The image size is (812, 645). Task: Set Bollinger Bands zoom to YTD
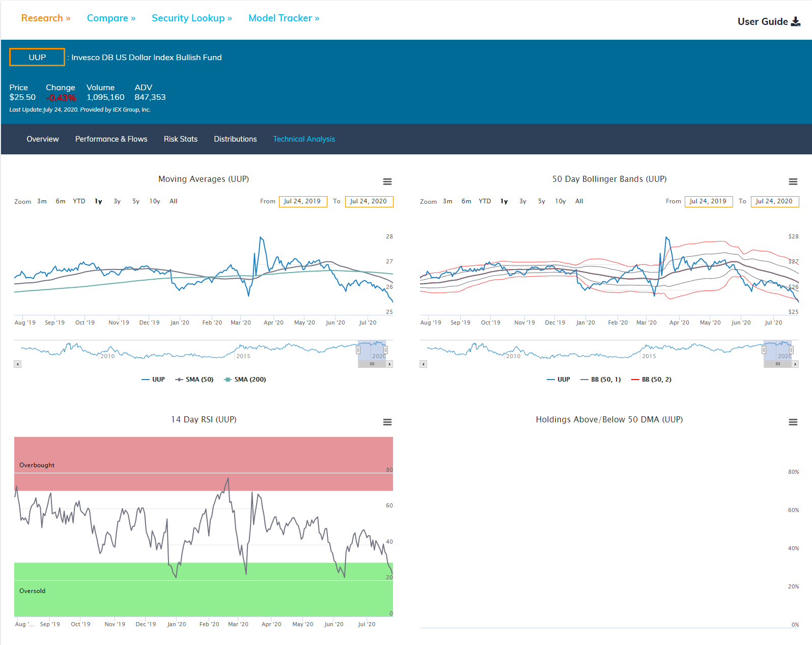click(x=485, y=201)
